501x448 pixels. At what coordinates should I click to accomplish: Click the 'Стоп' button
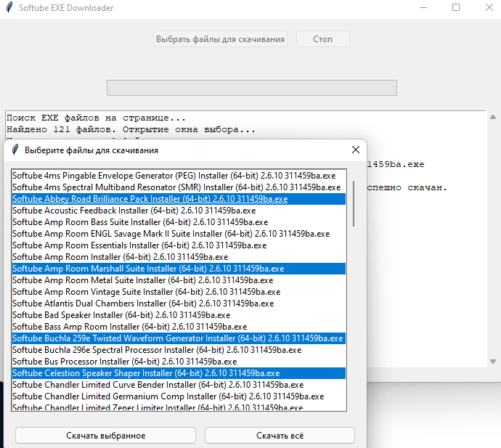pyautogui.click(x=322, y=39)
